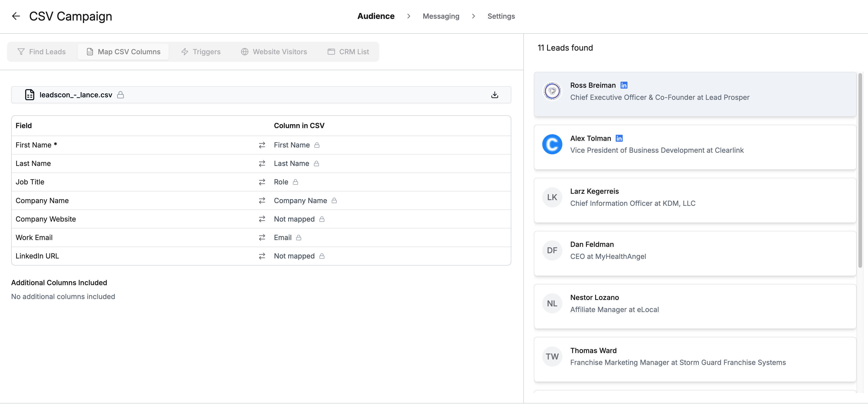Click the swap arrows in Company Website row
The image size is (868, 408).
262,219
